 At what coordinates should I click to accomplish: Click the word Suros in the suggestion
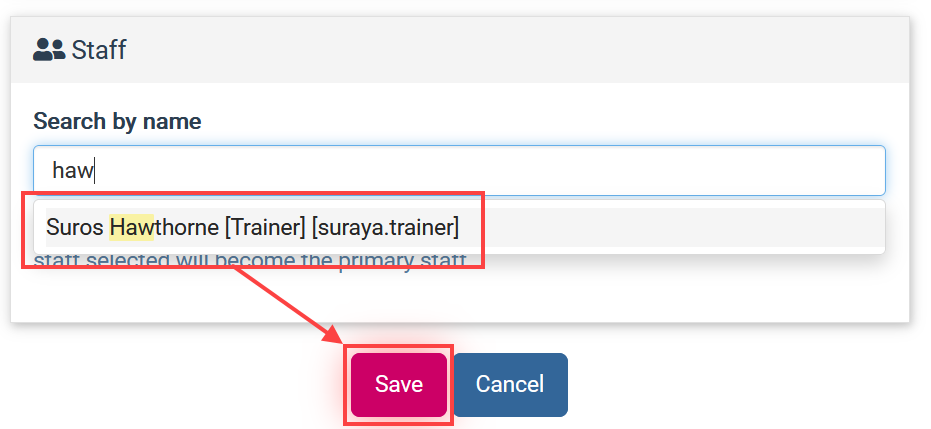click(75, 227)
